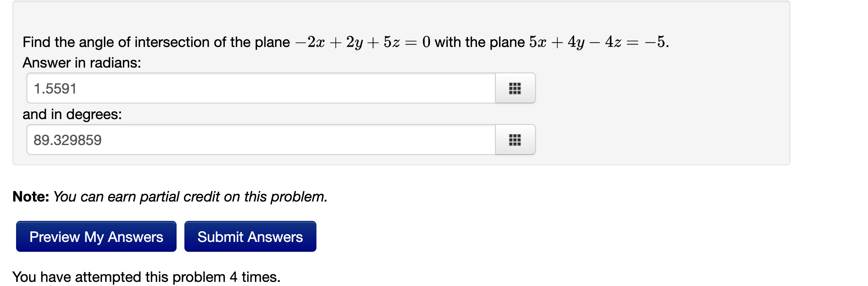868x286 pixels.
Task: Click Preview My Answers
Action: (96, 236)
